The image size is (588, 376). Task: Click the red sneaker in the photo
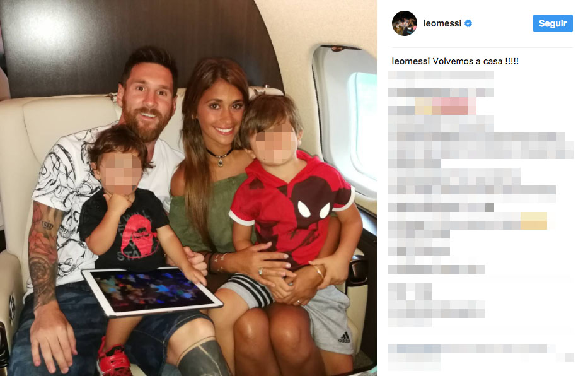pyautogui.click(x=113, y=358)
